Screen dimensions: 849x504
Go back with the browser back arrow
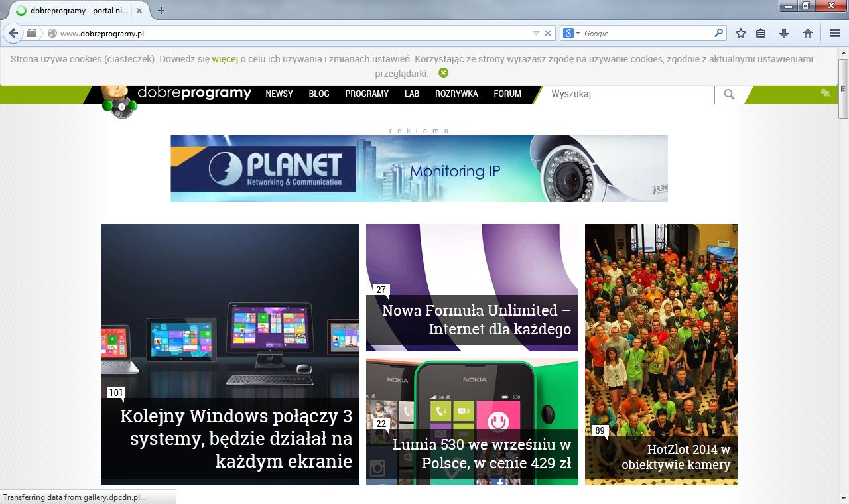click(13, 33)
